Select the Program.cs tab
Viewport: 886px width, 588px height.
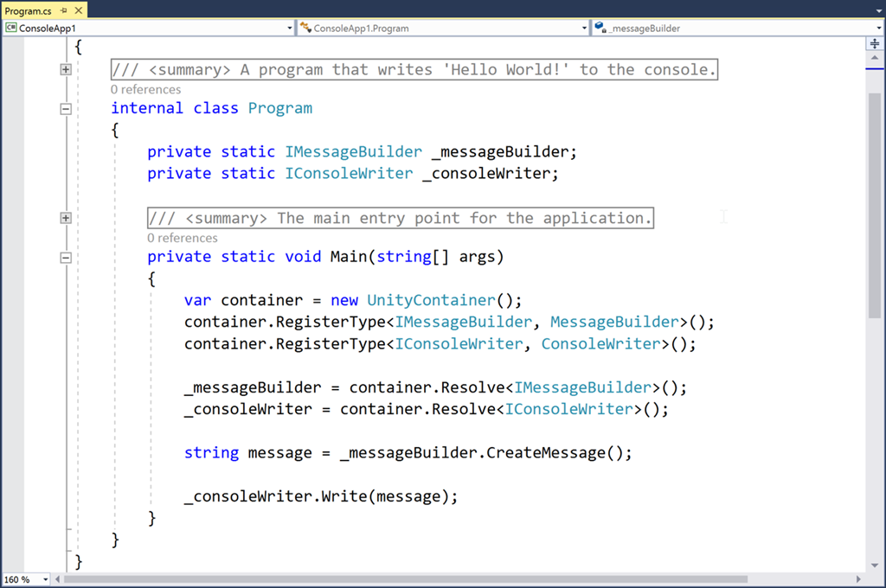click(x=29, y=10)
